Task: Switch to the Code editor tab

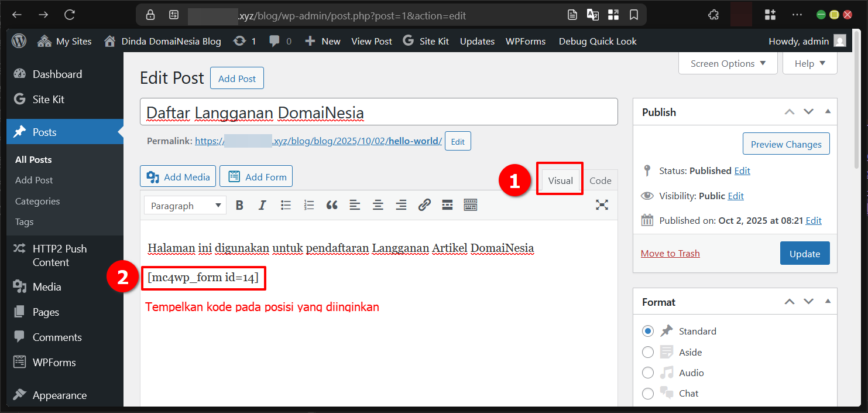Action: coord(601,180)
